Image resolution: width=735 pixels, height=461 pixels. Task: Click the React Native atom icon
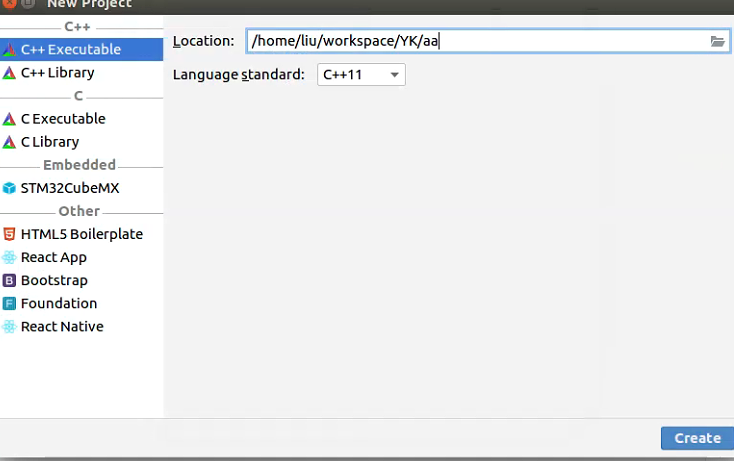point(9,326)
